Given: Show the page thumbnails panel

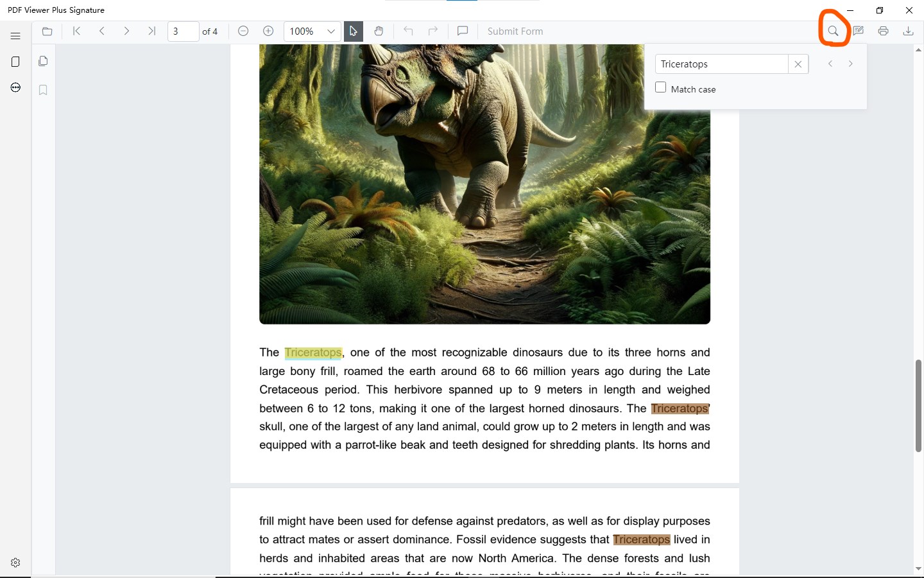Looking at the screenshot, I should [43, 61].
